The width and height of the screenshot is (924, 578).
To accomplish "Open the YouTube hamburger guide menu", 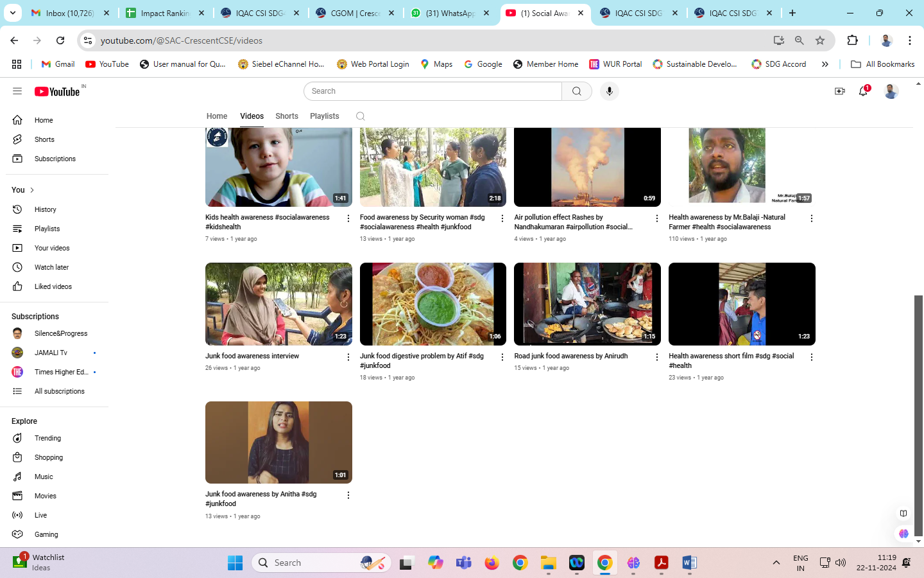I will (x=17, y=91).
